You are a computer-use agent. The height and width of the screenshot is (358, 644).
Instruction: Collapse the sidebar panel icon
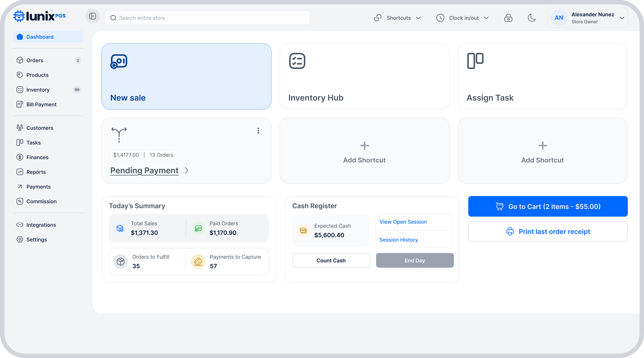(92, 16)
